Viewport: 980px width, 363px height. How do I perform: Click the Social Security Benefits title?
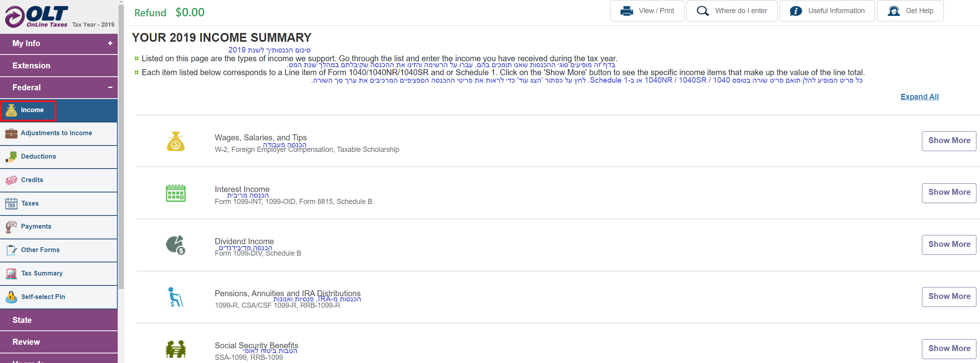point(256,346)
